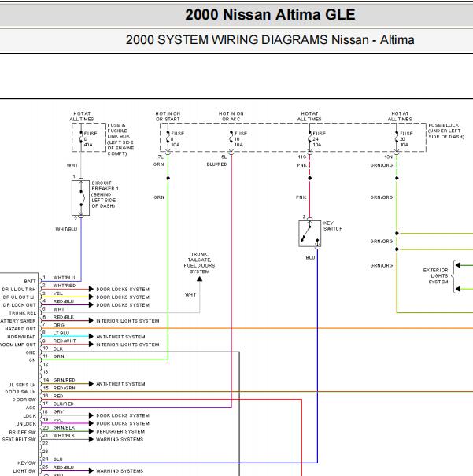Click the 'HOT IN ON OR START' label
This screenshot has width=473, height=476.
[168, 116]
